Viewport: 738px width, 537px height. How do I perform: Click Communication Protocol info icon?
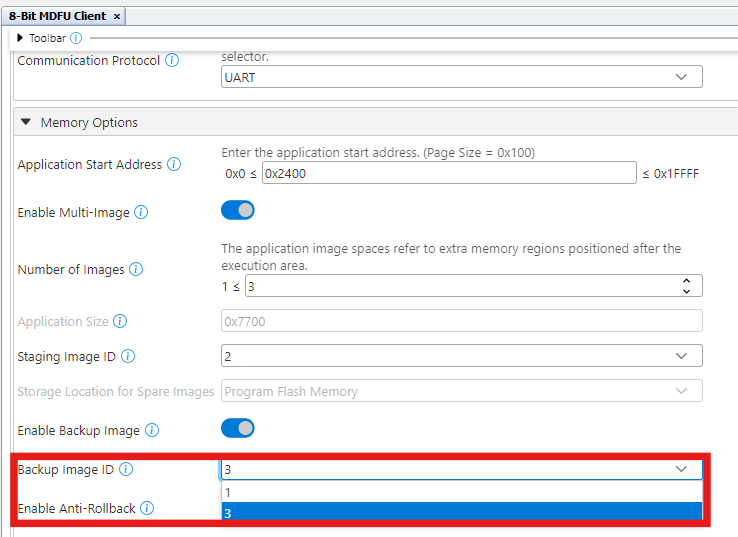172,61
